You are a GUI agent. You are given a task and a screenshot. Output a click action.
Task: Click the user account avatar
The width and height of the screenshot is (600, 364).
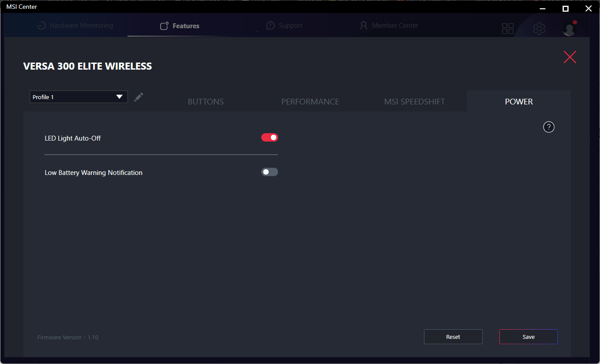point(570,28)
